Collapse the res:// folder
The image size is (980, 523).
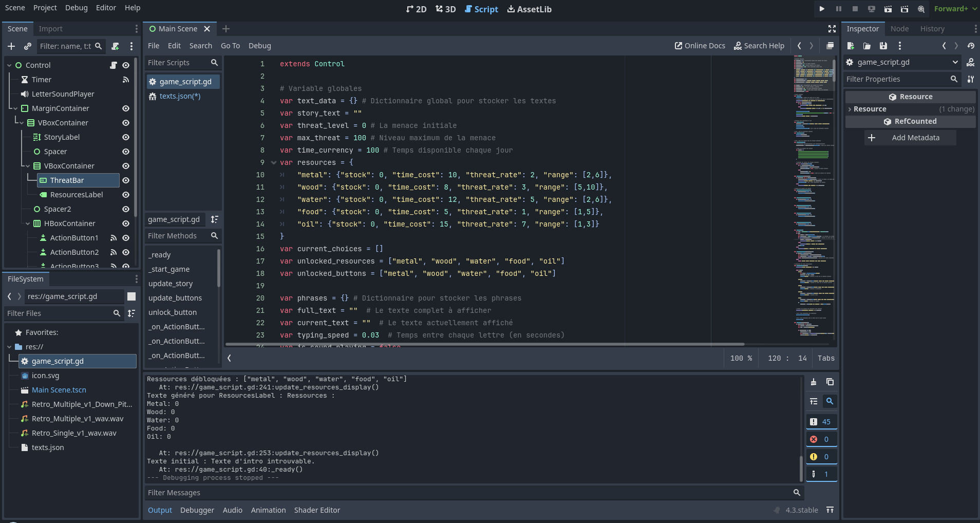pyautogui.click(x=9, y=347)
